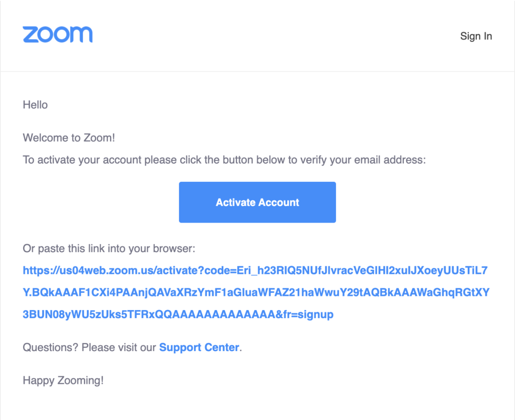
Task: Click the Questions? Please visit our text
Action: [90, 347]
